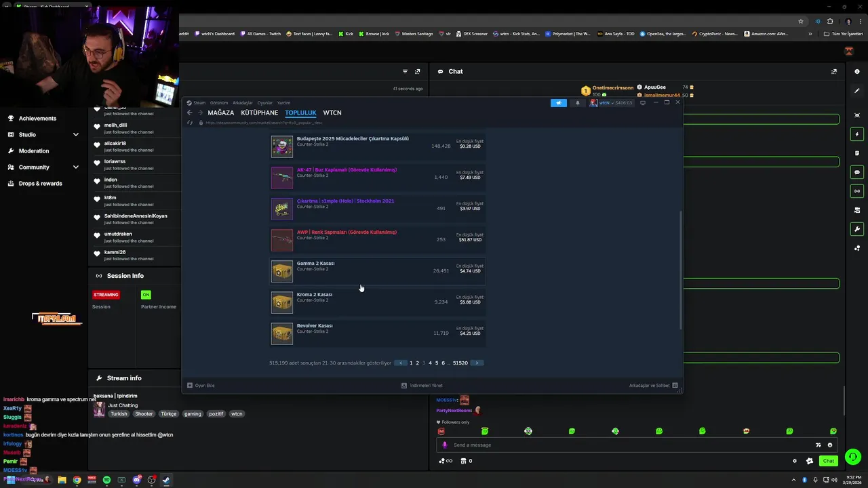The image size is (868, 488).
Task: Open the info icon in right dashboard sidebar
Action: click(857, 72)
